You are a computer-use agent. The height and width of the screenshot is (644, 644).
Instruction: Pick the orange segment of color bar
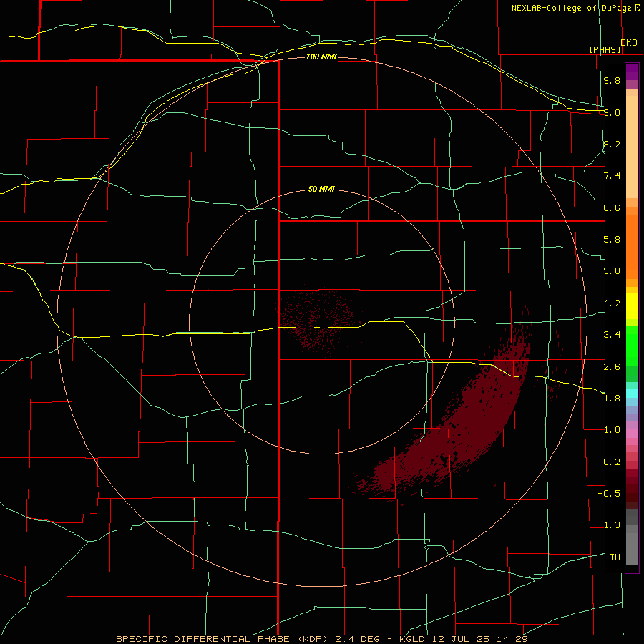pyautogui.click(x=632, y=248)
